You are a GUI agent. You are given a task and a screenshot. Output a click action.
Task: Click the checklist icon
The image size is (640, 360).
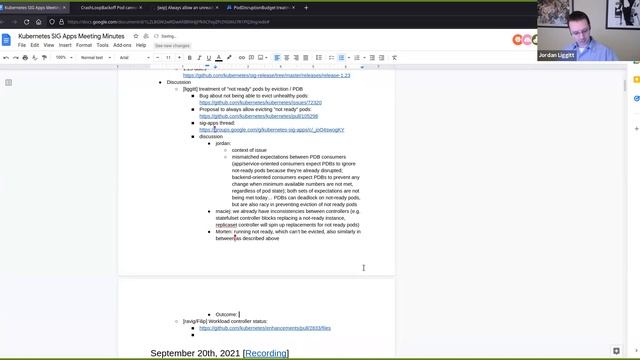[x=331, y=58]
